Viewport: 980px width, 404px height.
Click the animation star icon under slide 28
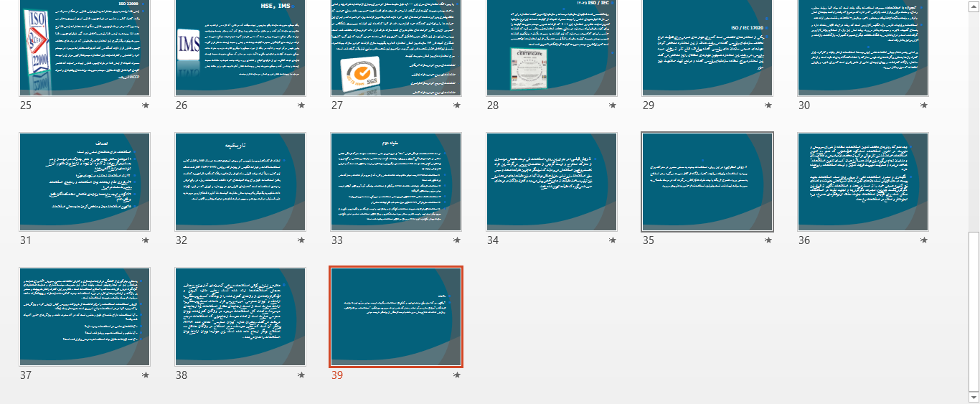613,105
